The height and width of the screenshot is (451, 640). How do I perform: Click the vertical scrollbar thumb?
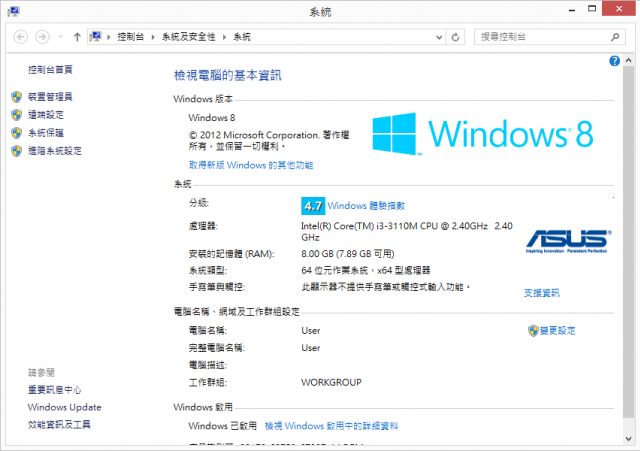coord(629,242)
